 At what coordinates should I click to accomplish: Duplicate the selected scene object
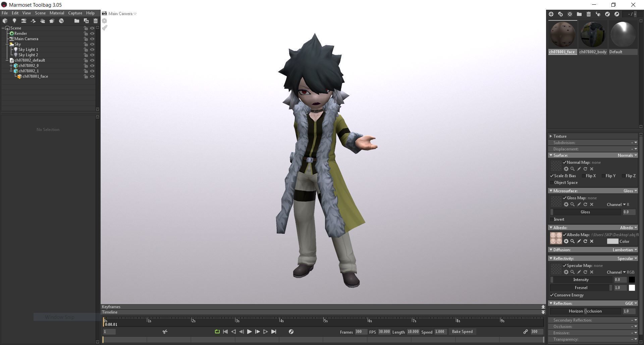tap(86, 21)
